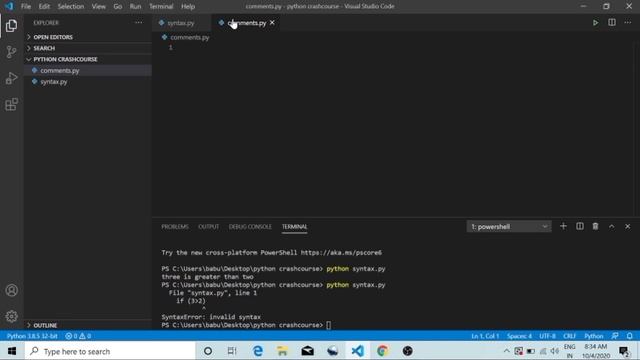Change file encoding UTF-8
This screenshot has height=360, width=640.
click(x=547, y=336)
